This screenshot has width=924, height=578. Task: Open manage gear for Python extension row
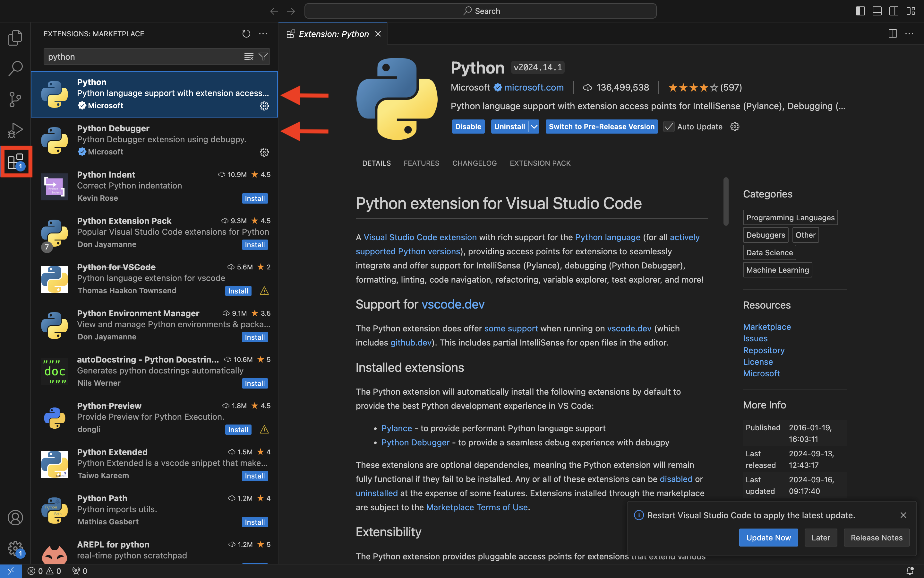[264, 106]
